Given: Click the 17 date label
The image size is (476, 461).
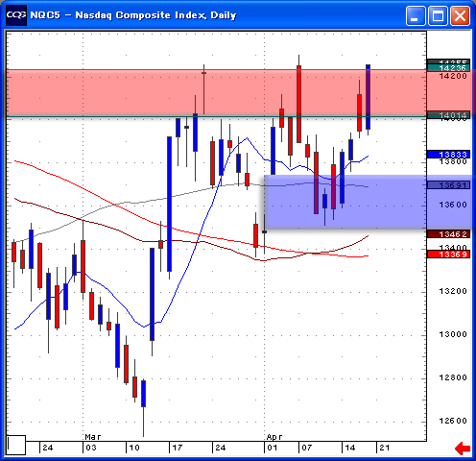Looking at the screenshot, I should [x=178, y=448].
